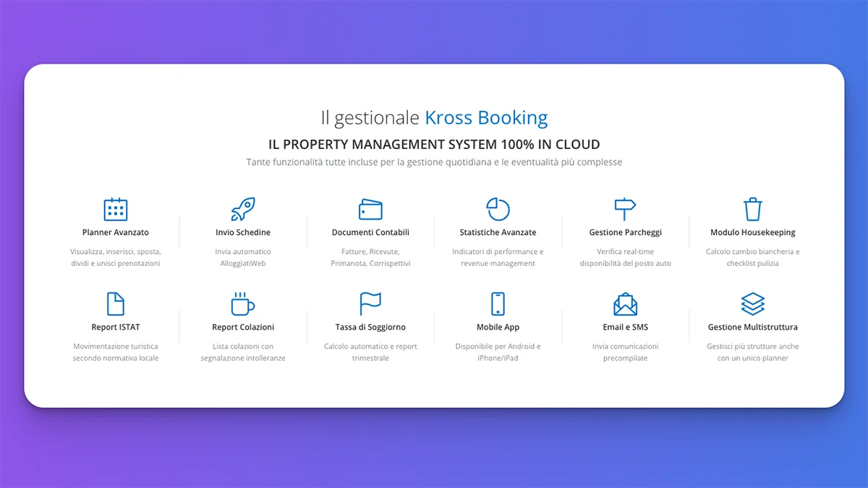The width and height of the screenshot is (868, 488).
Task: Click the Modulo Housekeeping trash bin icon
Action: 753,209
